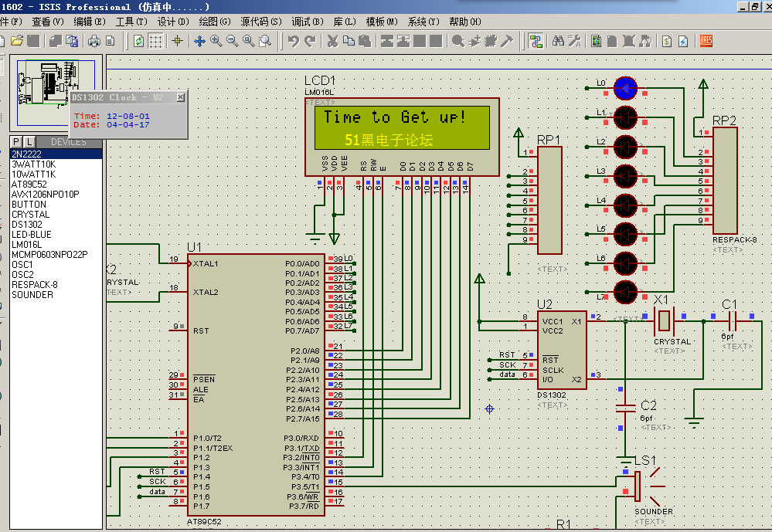Click the Decompose hammer icon
The height and width of the screenshot is (532, 772).
coord(507,41)
